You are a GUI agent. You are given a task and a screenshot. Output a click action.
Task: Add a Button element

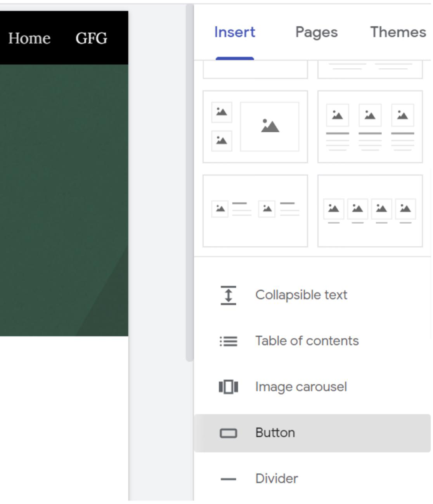[x=275, y=433]
